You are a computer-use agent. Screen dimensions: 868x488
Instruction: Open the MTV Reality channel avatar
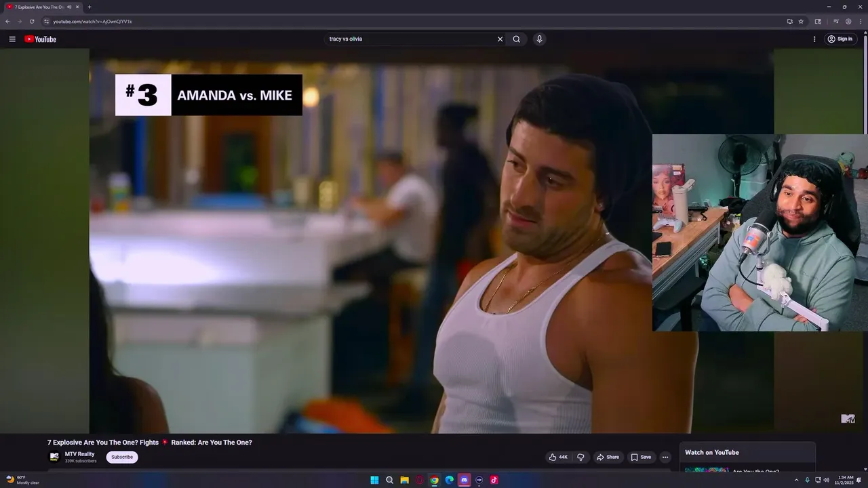coord(54,457)
